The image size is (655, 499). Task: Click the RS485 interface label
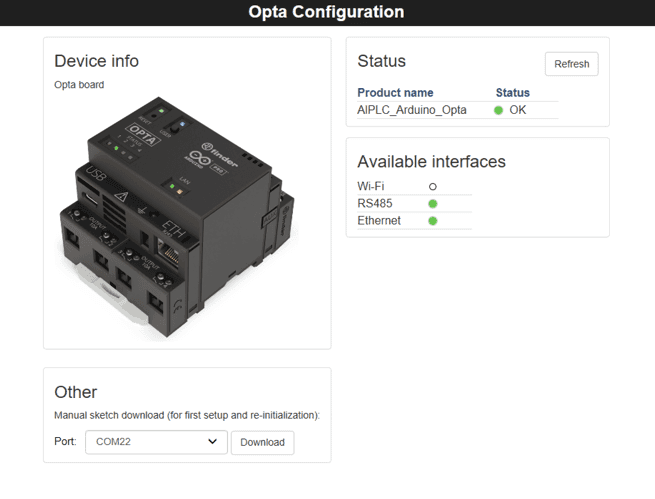375,204
